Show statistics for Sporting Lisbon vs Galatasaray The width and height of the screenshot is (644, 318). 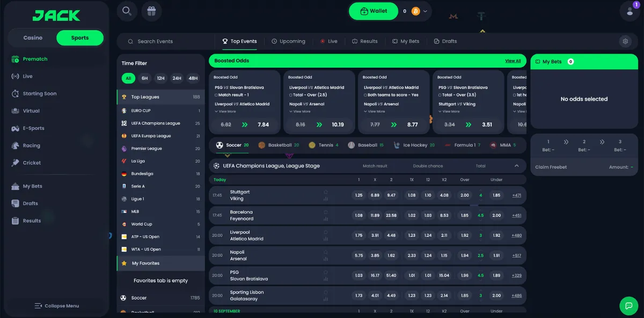pos(326,299)
